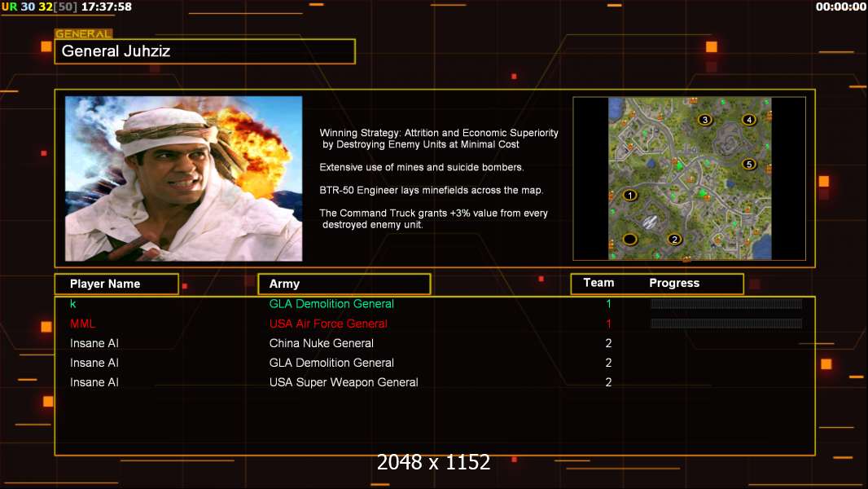Click the Team column header

(598, 283)
